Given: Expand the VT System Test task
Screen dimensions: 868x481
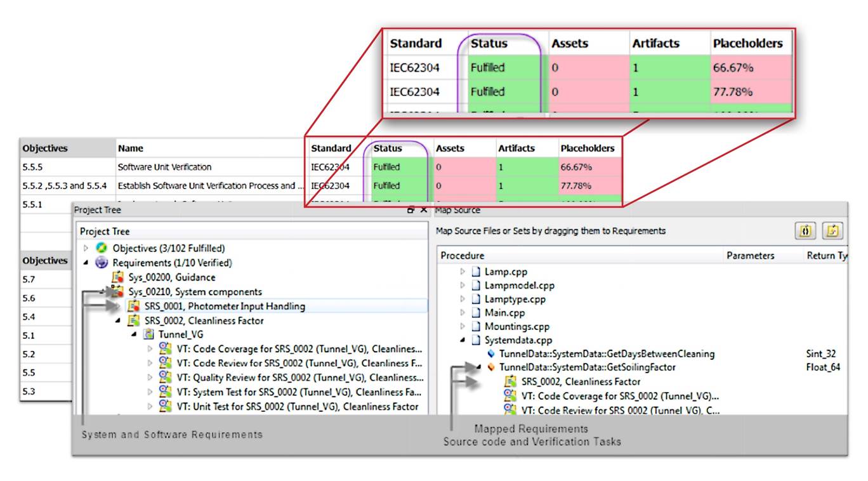Looking at the screenshot, I should (150, 392).
